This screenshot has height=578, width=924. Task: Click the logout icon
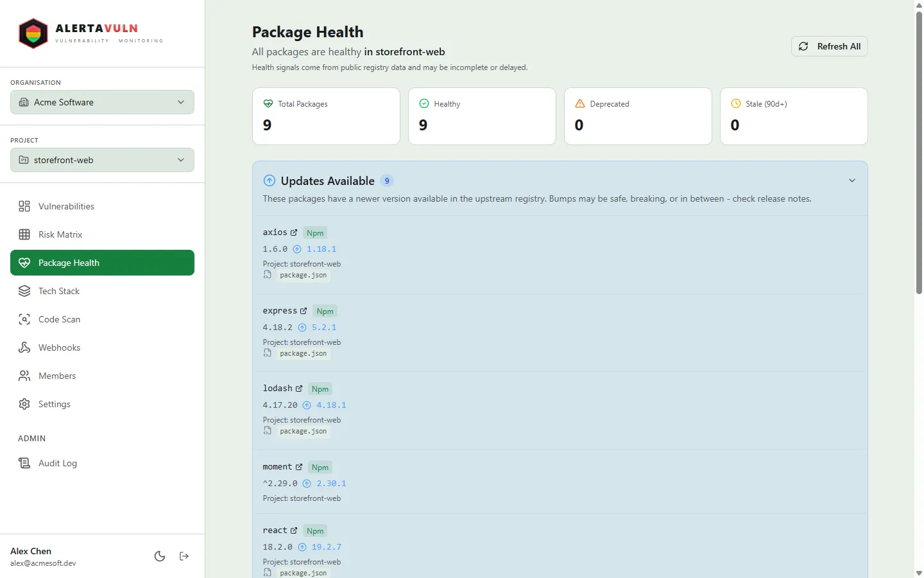(x=184, y=556)
